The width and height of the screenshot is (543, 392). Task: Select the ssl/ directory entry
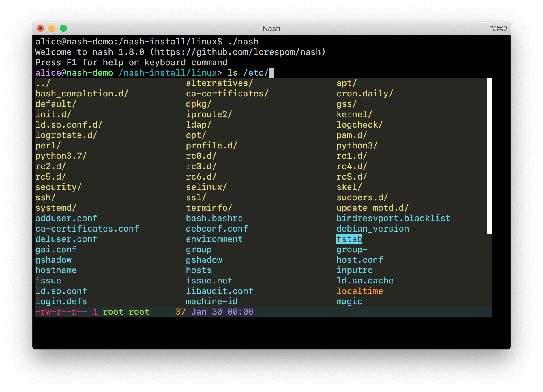(196, 197)
